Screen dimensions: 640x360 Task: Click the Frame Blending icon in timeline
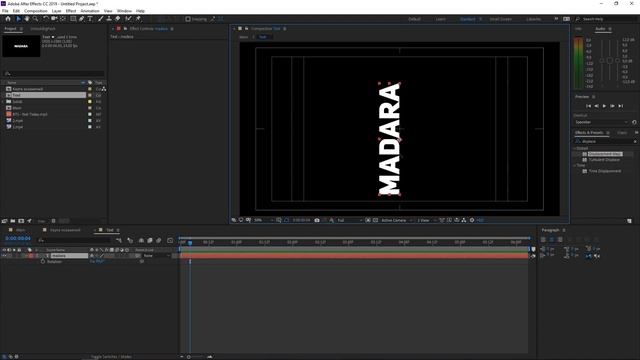149,240
